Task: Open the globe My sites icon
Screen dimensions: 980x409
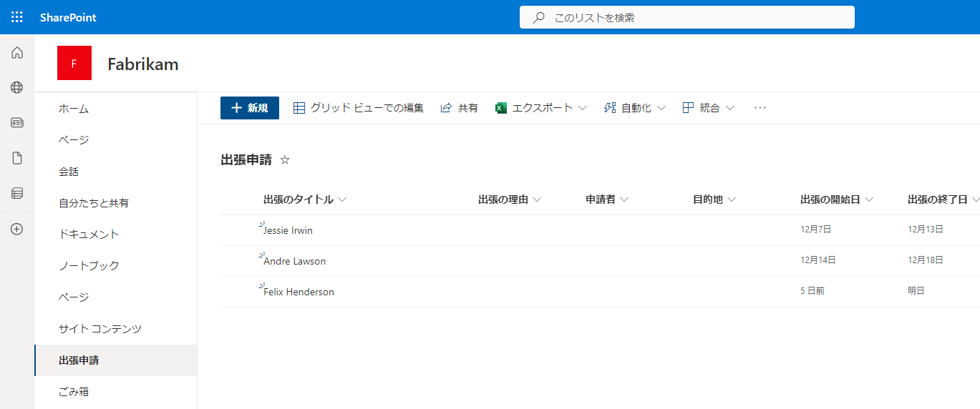Action: (17, 87)
